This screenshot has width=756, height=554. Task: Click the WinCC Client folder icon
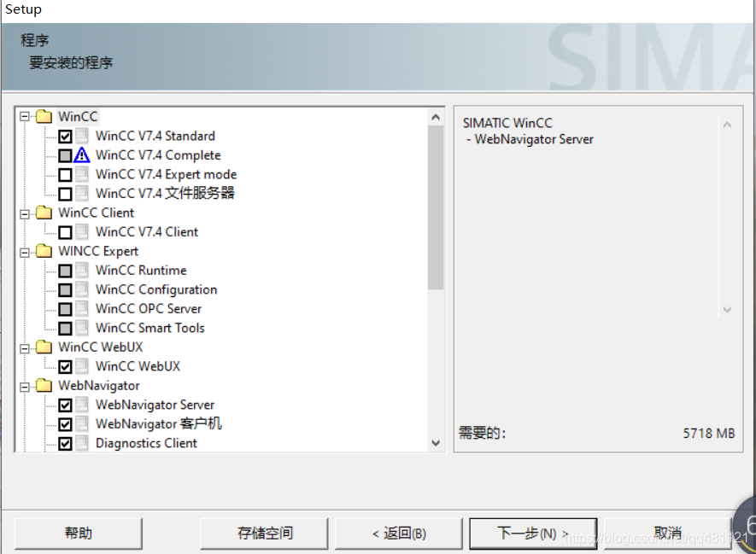(43, 213)
